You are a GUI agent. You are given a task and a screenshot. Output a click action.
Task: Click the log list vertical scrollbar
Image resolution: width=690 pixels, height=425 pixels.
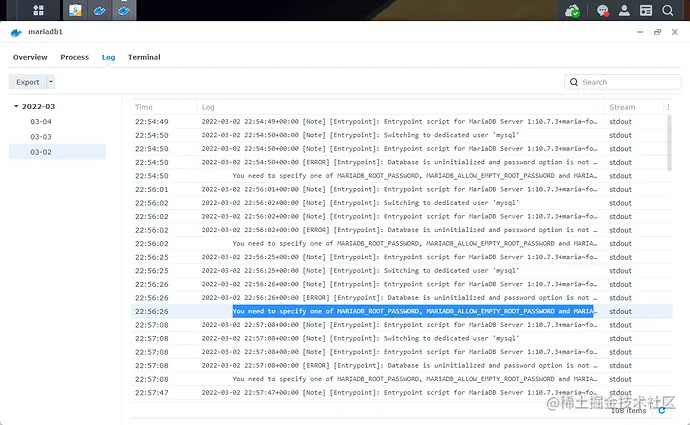tap(669, 143)
